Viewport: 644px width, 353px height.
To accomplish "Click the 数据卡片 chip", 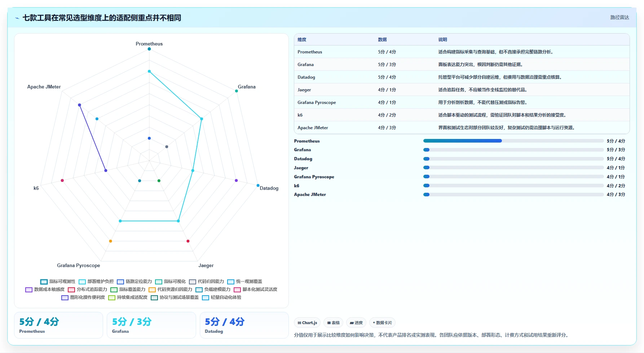I will (x=382, y=323).
